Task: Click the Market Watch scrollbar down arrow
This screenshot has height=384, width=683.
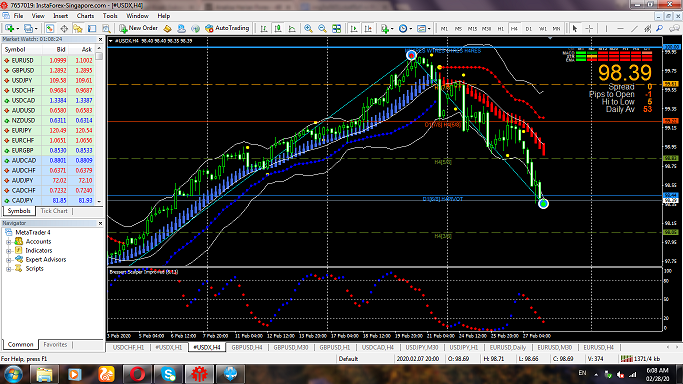Action: click(99, 201)
